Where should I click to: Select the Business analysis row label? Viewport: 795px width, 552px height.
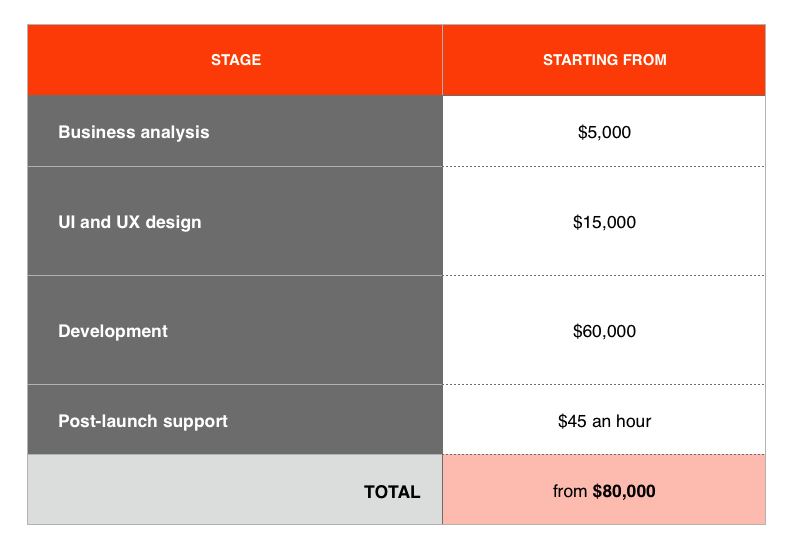click(134, 132)
